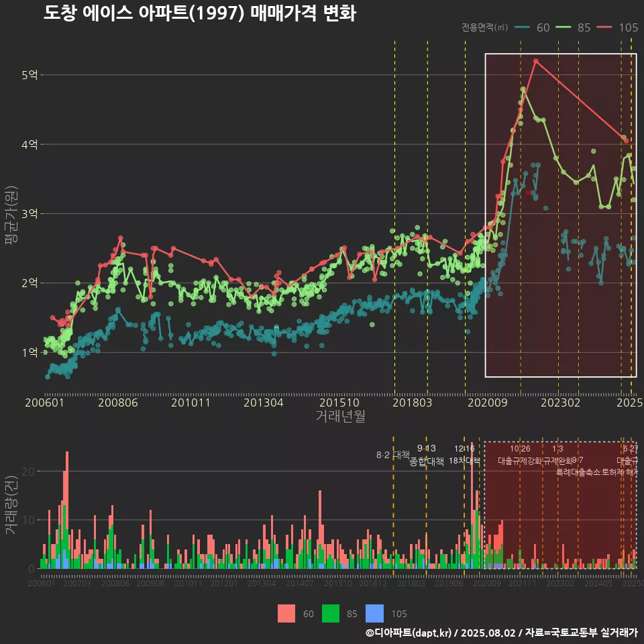
Task: Click the '2억' price axis label
Action: click(30, 283)
